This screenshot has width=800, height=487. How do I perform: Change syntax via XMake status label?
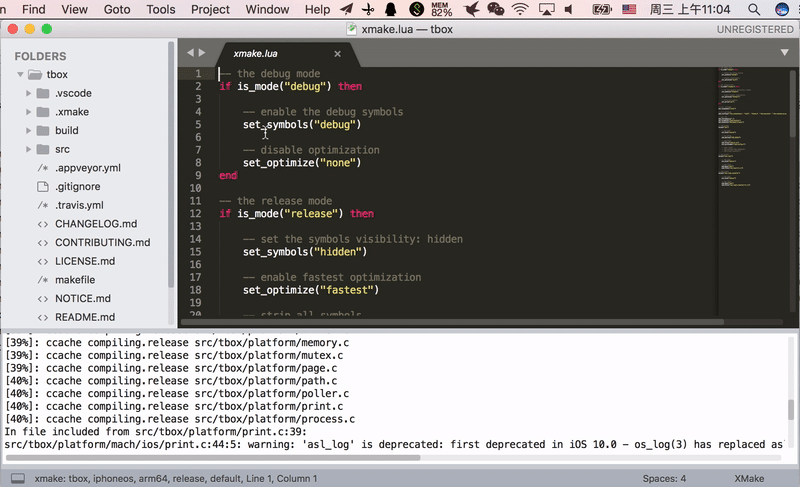[x=749, y=478]
